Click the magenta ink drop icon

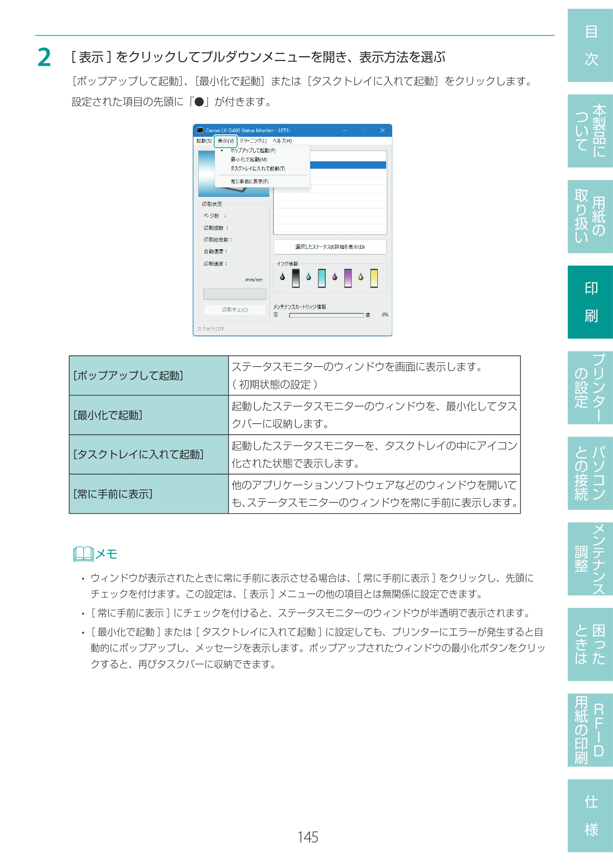coord(335,277)
